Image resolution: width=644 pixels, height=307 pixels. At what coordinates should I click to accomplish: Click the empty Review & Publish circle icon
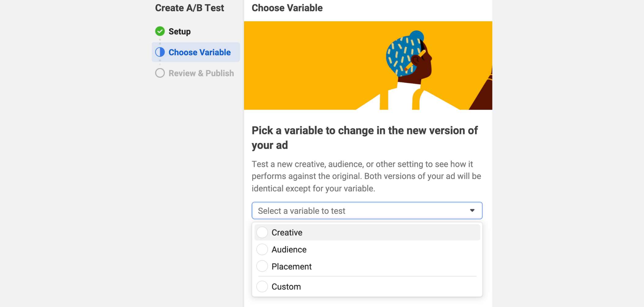click(160, 73)
